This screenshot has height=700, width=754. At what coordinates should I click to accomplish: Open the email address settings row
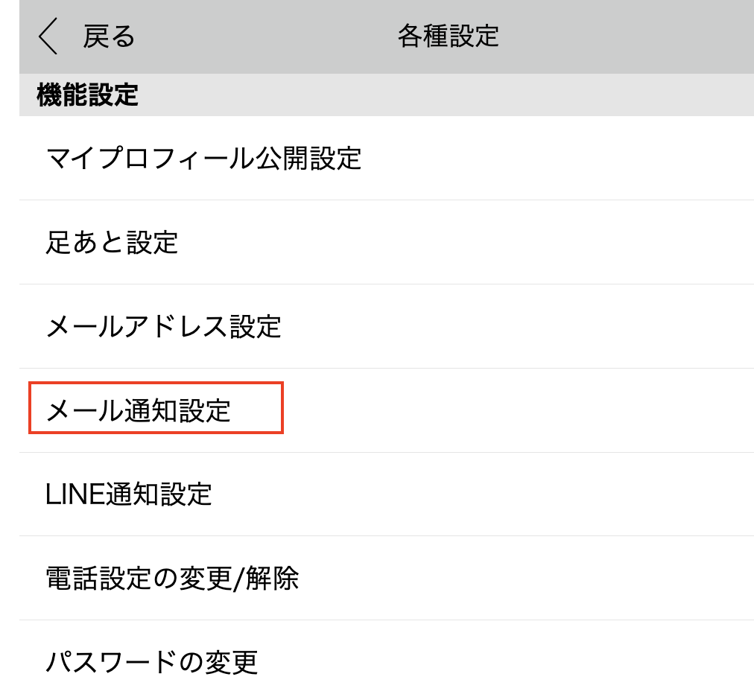(x=386, y=327)
